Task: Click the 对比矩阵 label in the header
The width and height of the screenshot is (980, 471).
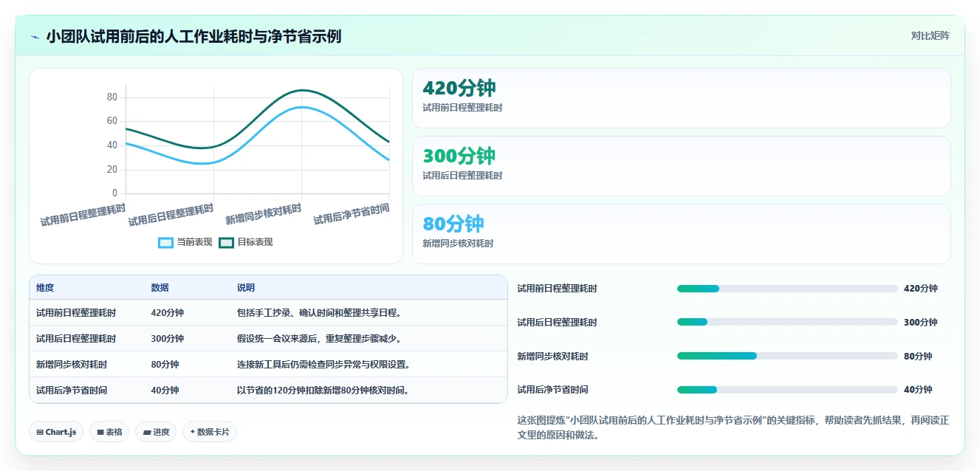Action: point(930,35)
